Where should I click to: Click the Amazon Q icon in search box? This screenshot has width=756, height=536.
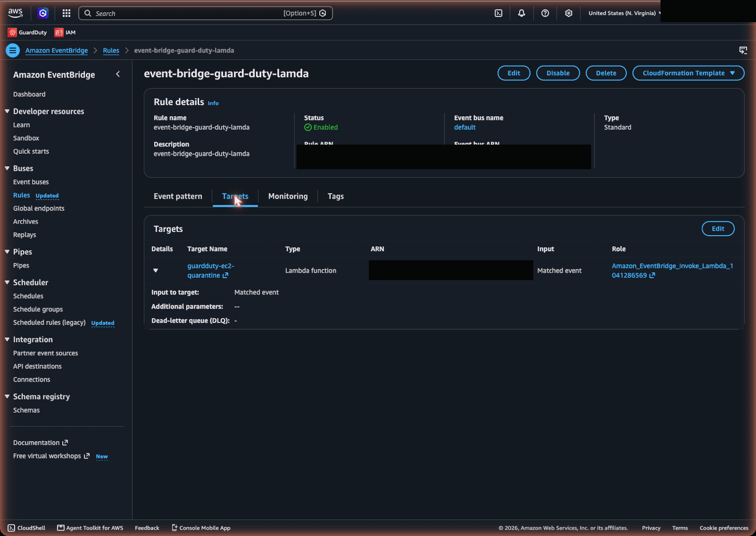(323, 13)
